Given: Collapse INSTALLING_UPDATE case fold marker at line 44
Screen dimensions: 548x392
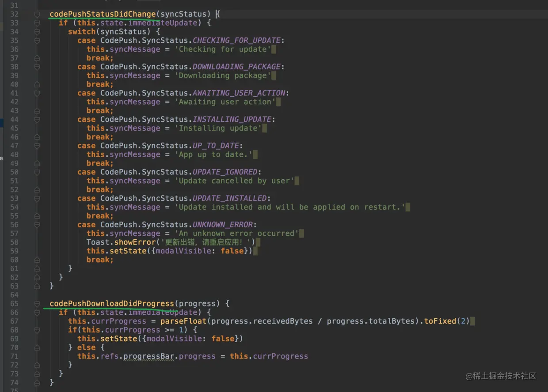Looking at the screenshot, I should [37, 119].
